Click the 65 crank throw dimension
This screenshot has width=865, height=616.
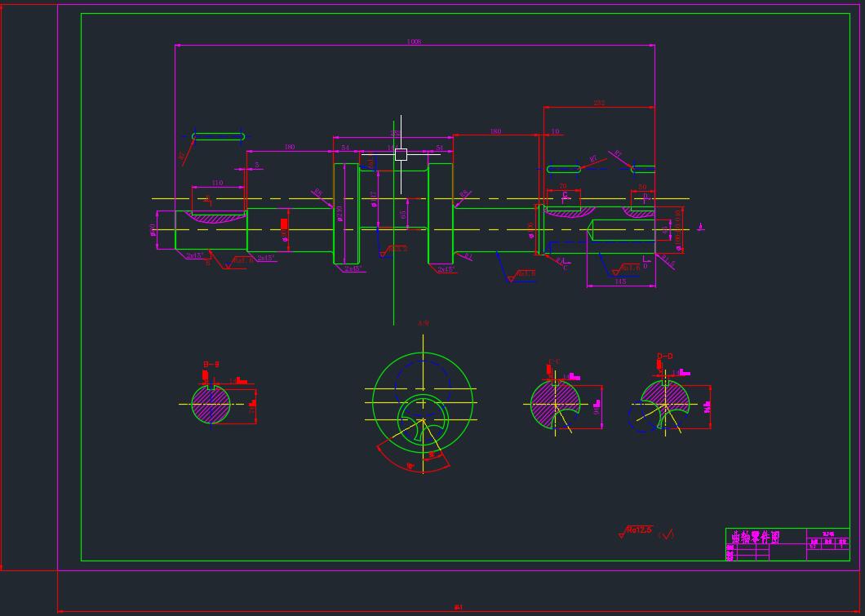[403, 215]
